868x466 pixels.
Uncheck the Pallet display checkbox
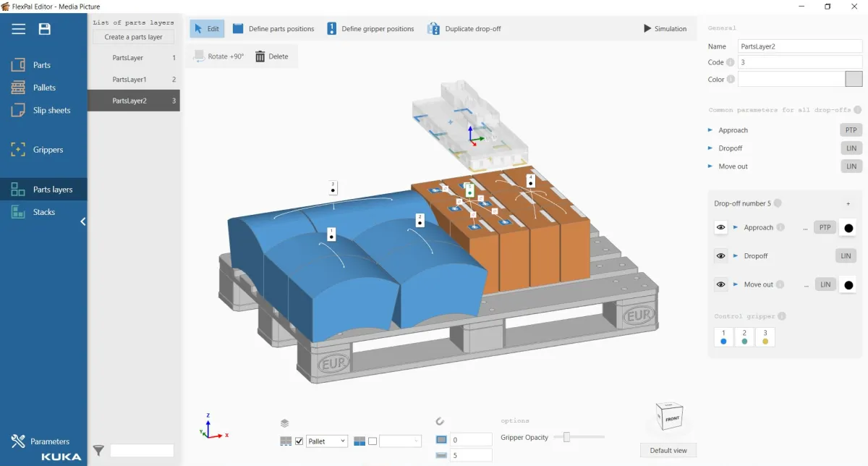click(299, 441)
